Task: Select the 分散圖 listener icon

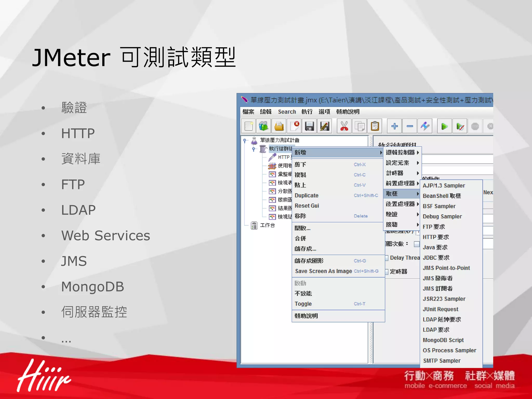Action: point(272,191)
